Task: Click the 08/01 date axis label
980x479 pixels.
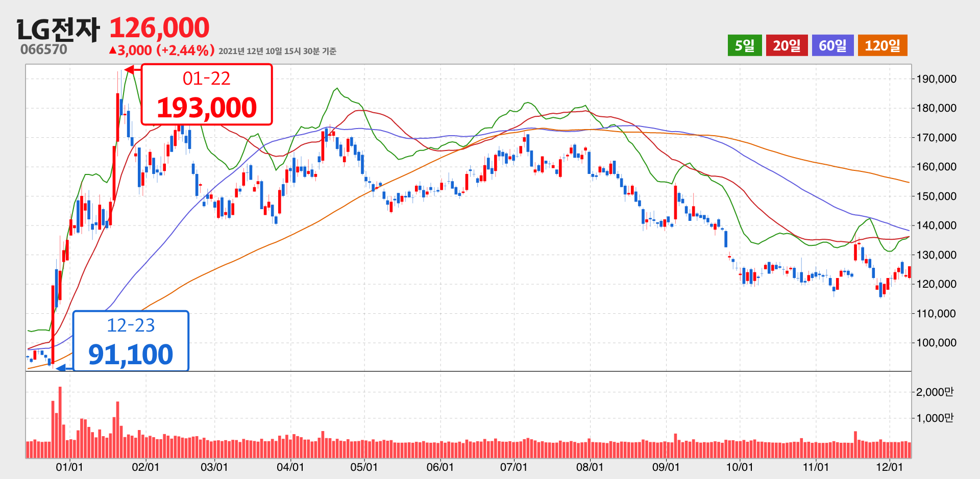Action: [590, 467]
